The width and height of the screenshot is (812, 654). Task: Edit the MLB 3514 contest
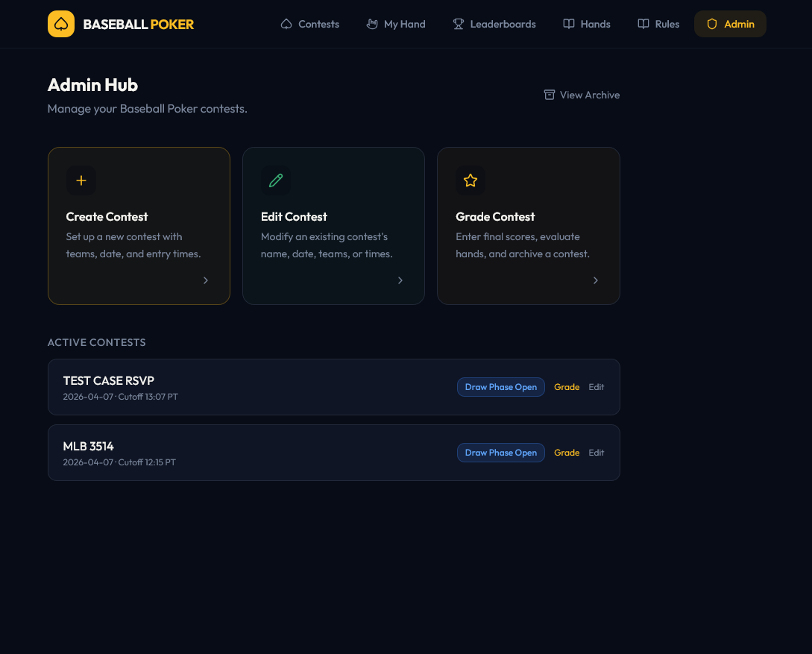coord(597,453)
